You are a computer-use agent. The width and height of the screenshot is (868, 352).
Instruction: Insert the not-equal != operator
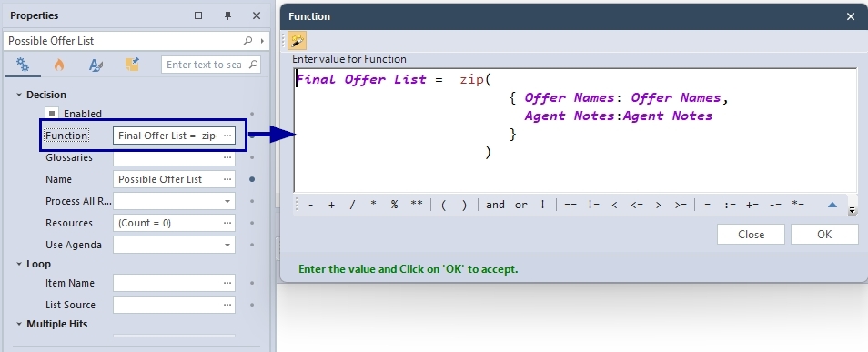[593, 205]
